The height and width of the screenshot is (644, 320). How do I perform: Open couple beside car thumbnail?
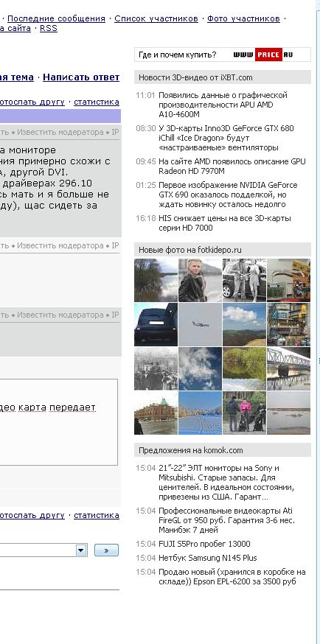coord(244,280)
